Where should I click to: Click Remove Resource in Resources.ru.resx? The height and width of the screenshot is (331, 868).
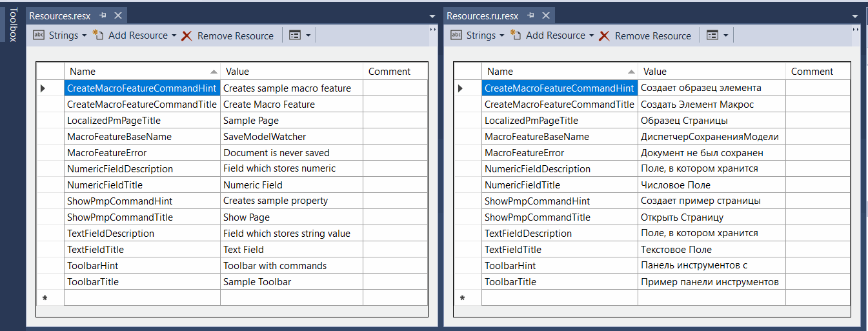click(645, 35)
